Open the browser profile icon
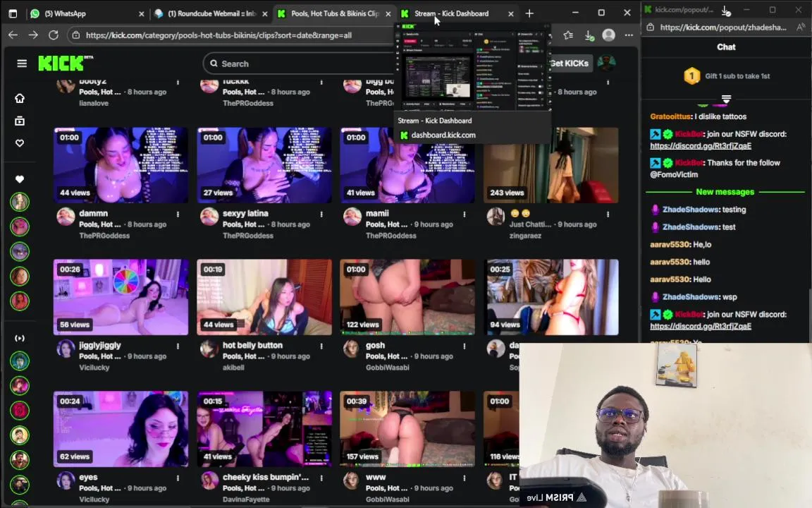The width and height of the screenshot is (812, 508). click(x=608, y=35)
